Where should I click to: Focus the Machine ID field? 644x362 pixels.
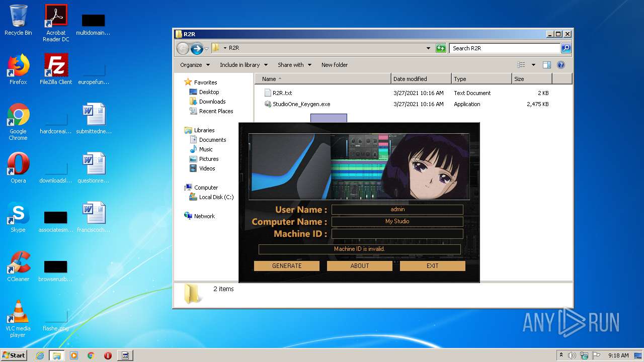coord(397,234)
